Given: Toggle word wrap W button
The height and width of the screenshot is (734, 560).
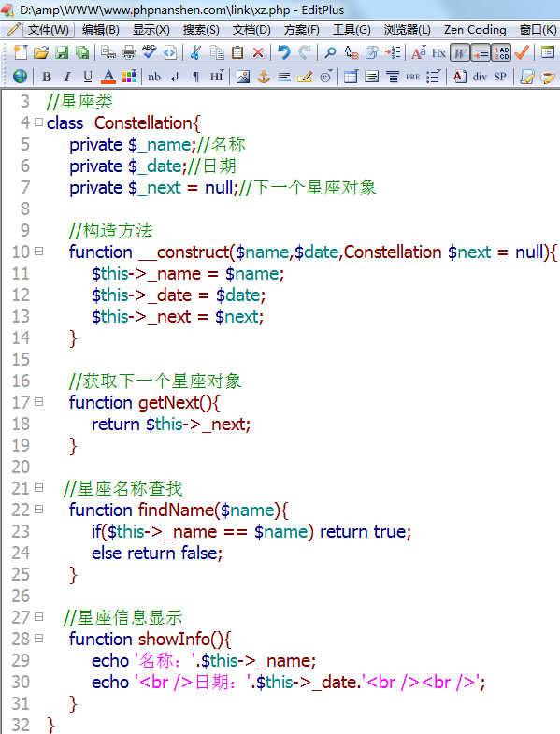Looking at the screenshot, I should 459,53.
